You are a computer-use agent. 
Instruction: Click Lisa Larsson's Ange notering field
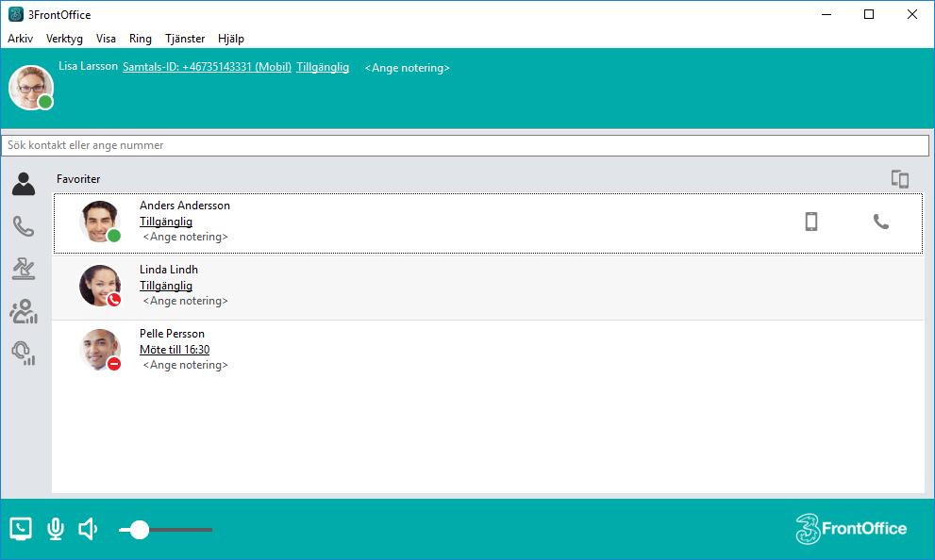coord(408,68)
